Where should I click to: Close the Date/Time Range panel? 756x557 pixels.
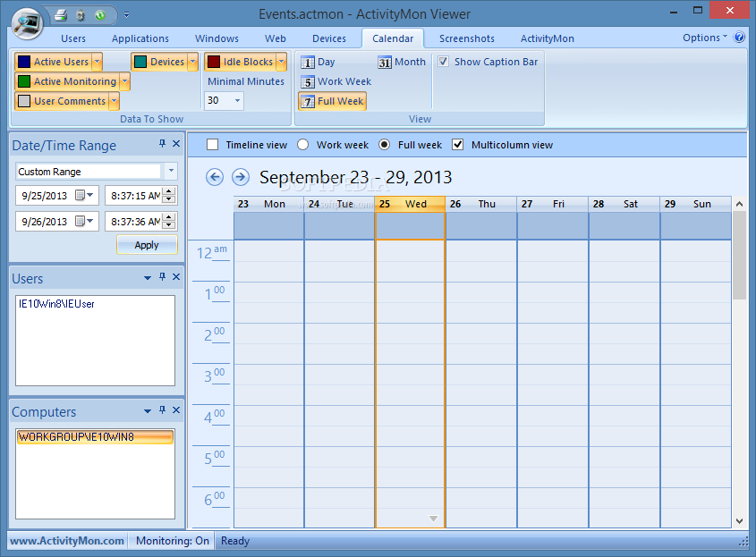coord(176,144)
